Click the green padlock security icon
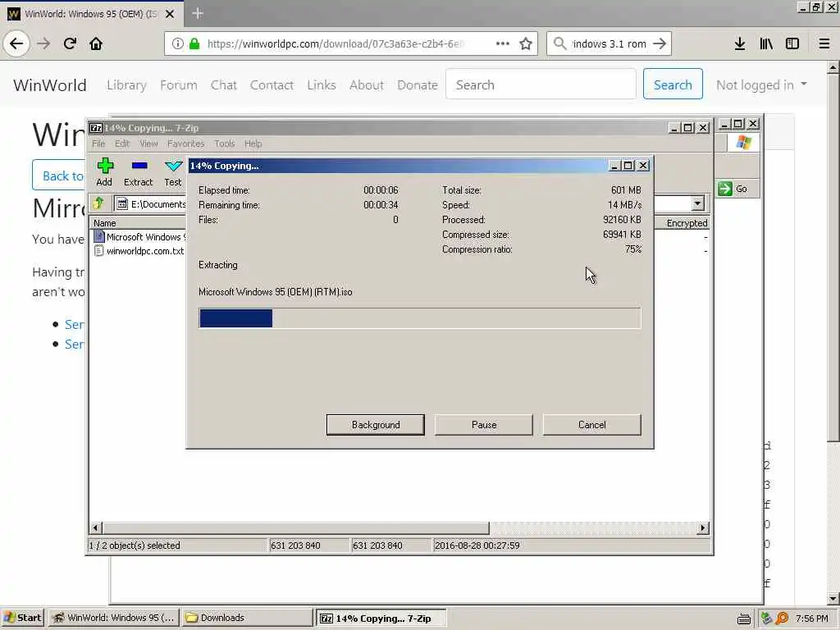Screen dimensions: 840x630 tap(194, 43)
